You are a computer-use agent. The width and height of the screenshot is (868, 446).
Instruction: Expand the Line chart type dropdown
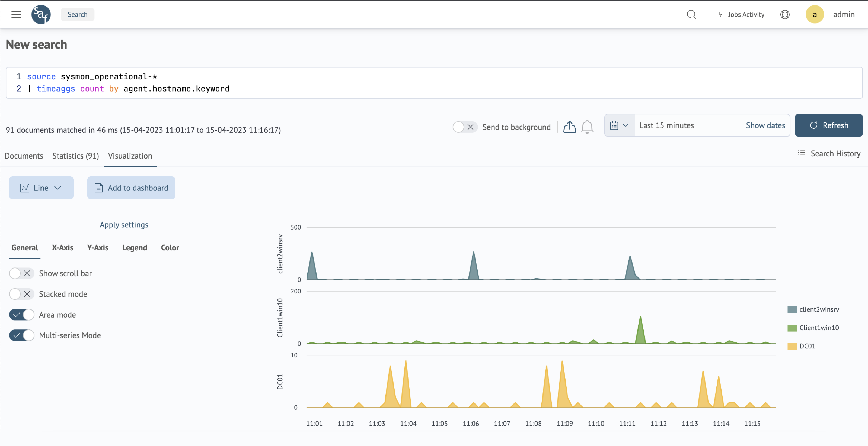click(x=41, y=188)
